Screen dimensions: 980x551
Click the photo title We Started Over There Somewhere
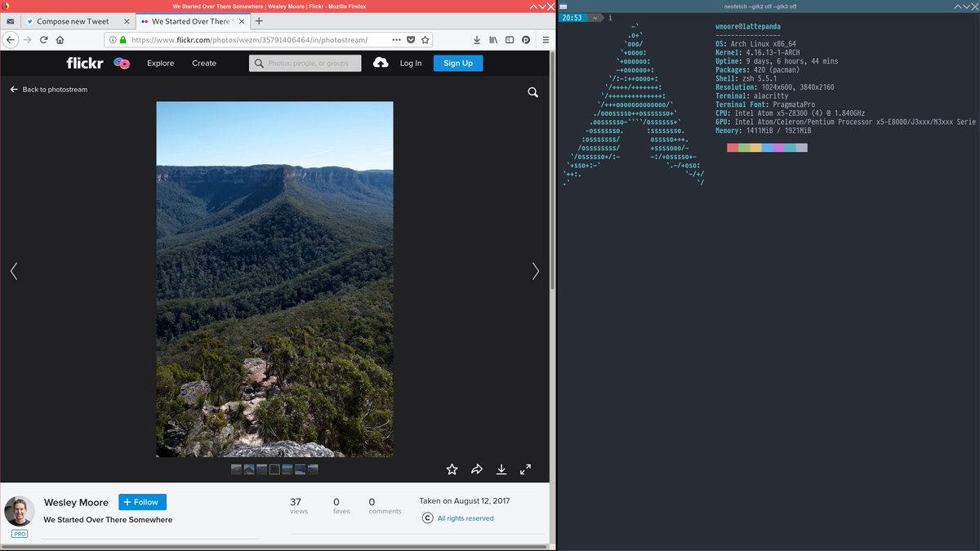tap(108, 519)
